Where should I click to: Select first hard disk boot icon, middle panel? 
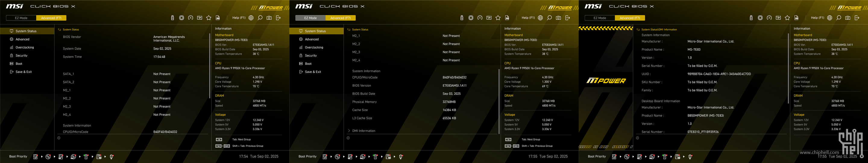[x=325, y=157]
